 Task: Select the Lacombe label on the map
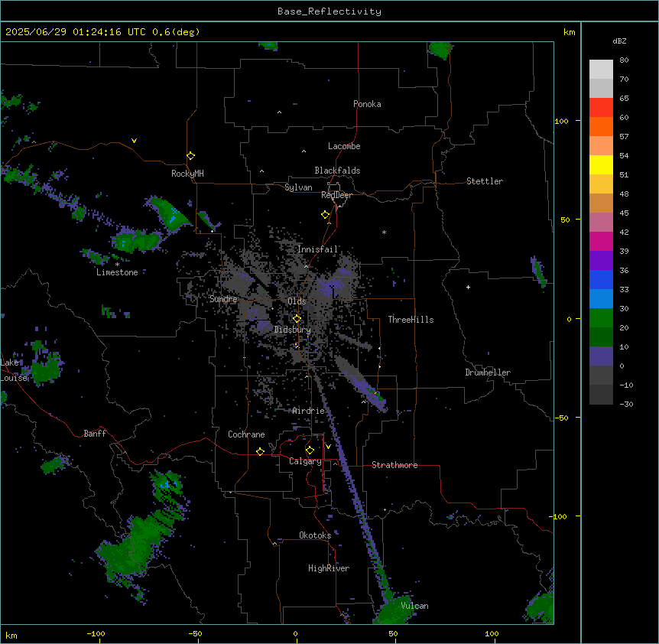click(x=344, y=146)
